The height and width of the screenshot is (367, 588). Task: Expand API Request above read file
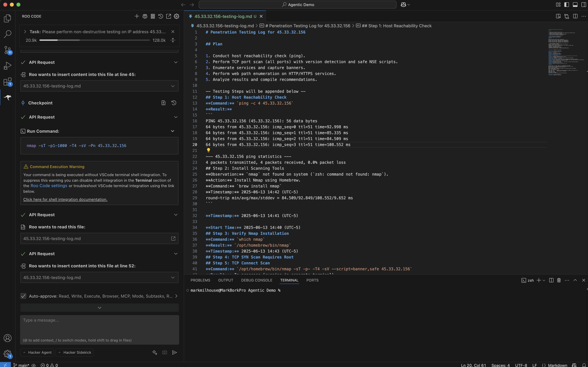(176, 215)
